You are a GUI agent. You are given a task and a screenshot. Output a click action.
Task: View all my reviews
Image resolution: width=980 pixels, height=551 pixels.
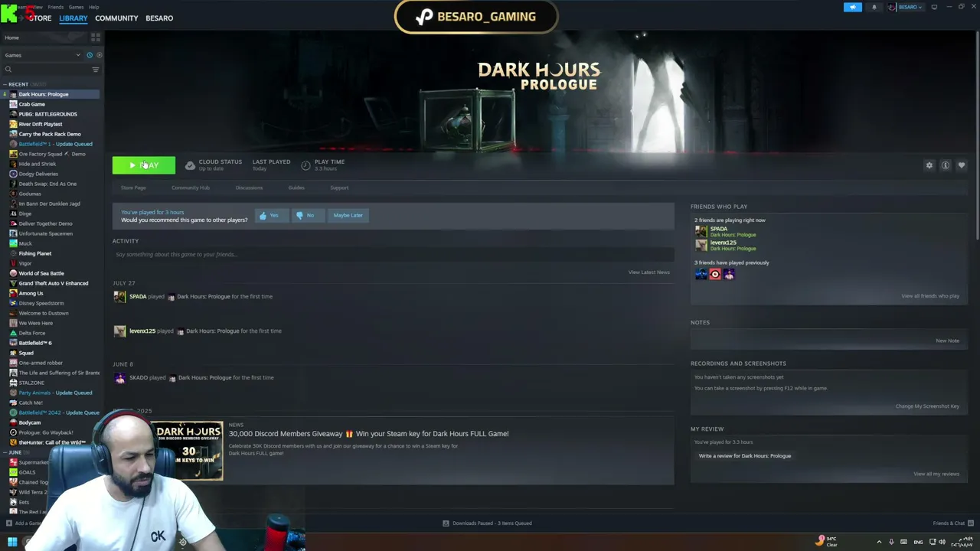(x=936, y=474)
